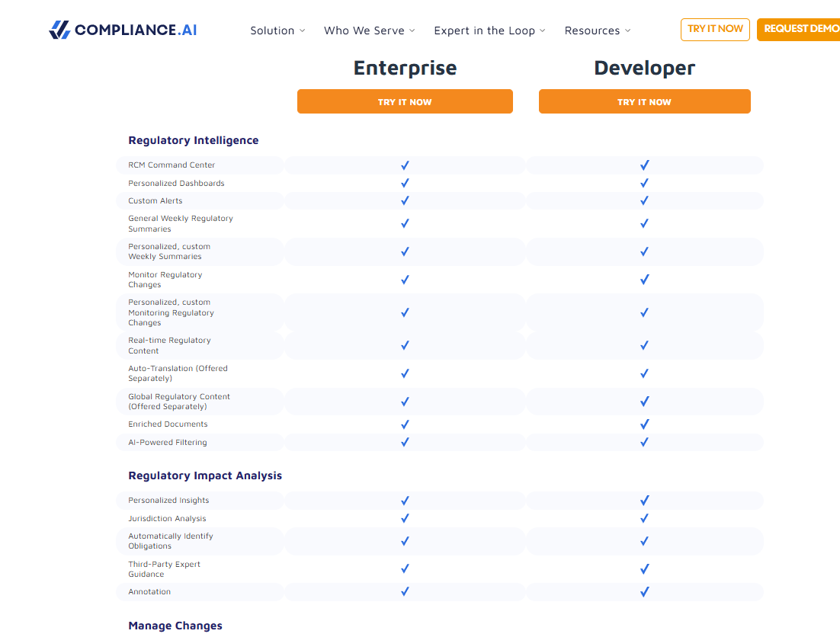Click the RCM Command Center label
The width and height of the screenshot is (840, 637).
(x=172, y=165)
